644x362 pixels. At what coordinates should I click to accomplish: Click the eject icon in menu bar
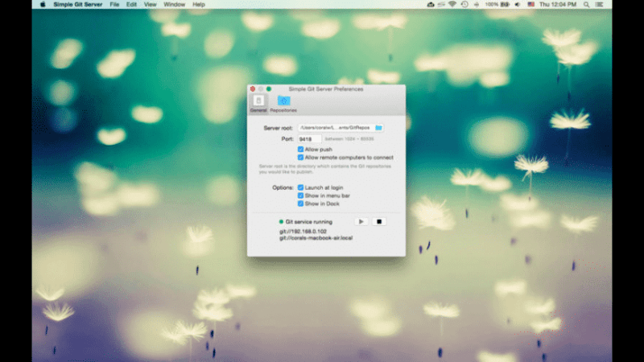(477, 5)
